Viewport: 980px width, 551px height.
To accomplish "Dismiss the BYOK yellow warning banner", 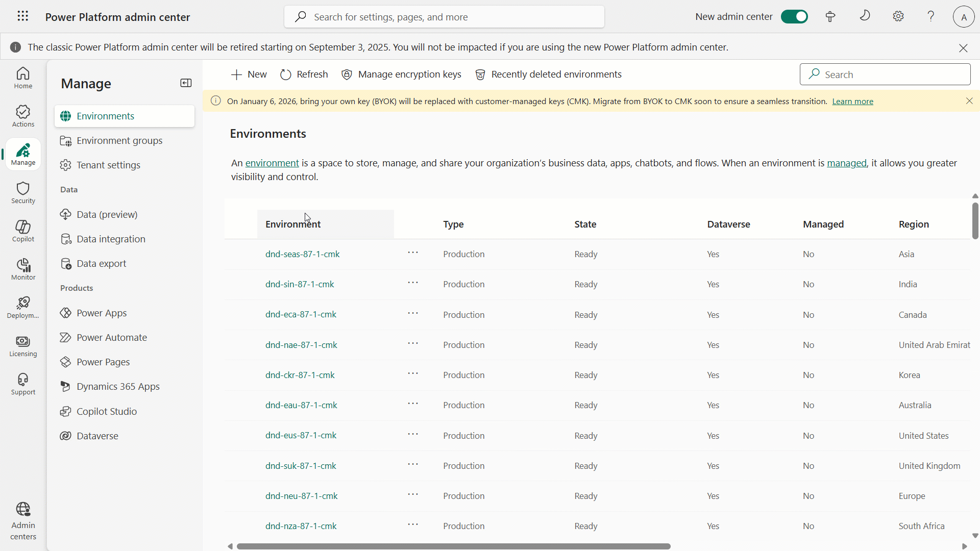I will point(969,101).
